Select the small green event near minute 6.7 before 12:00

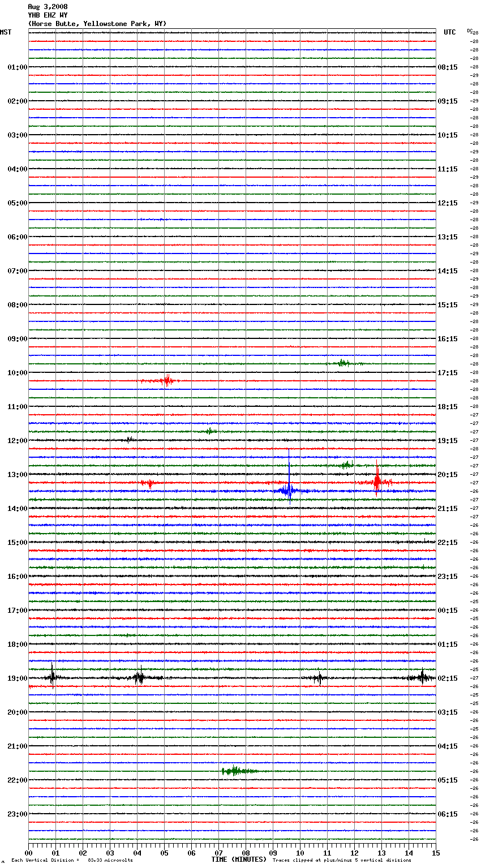[x=210, y=431]
